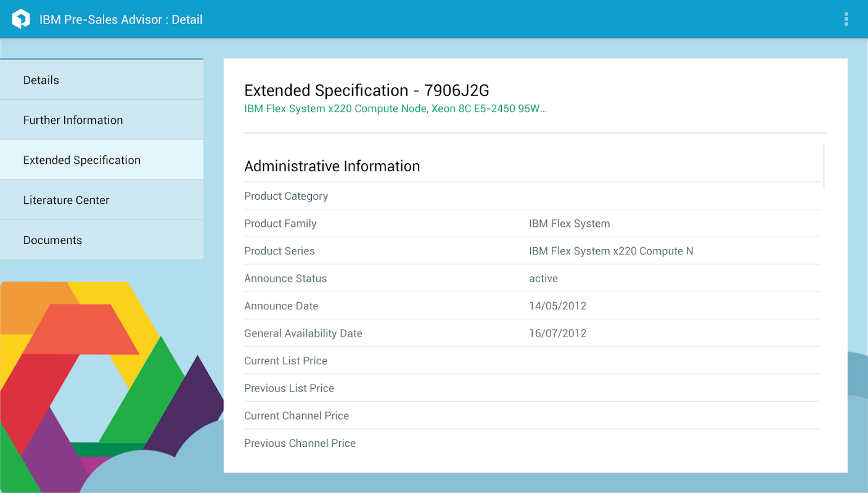Screen dimensions: 868x493
Task: Open the Details section
Action: pos(102,80)
